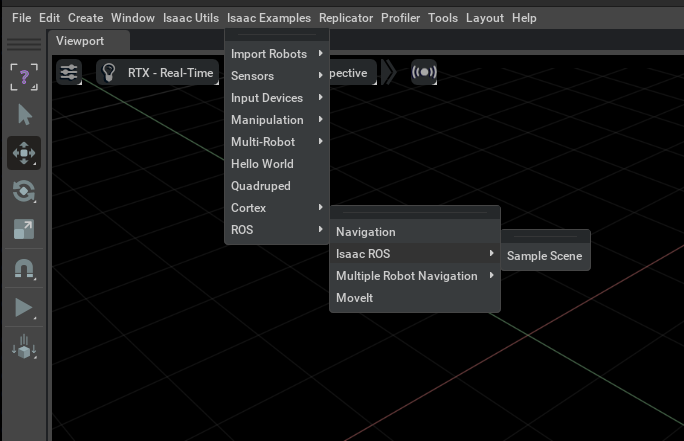Open the File menu
Viewport: 684px width, 441px height.
(x=21, y=18)
